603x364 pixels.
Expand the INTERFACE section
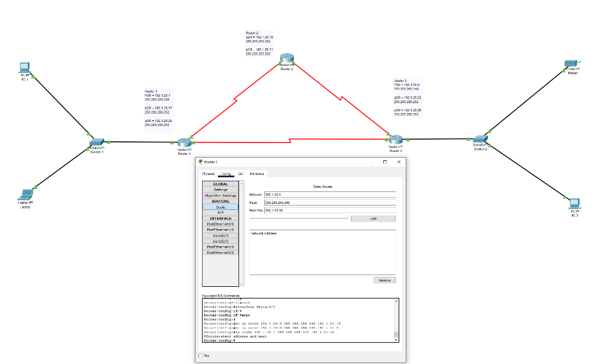(220, 218)
